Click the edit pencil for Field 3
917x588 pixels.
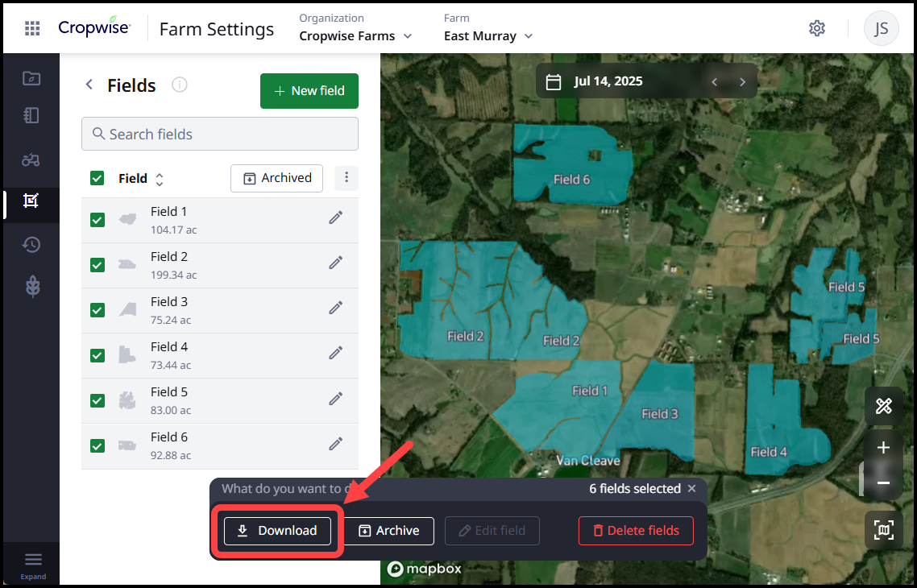(336, 308)
